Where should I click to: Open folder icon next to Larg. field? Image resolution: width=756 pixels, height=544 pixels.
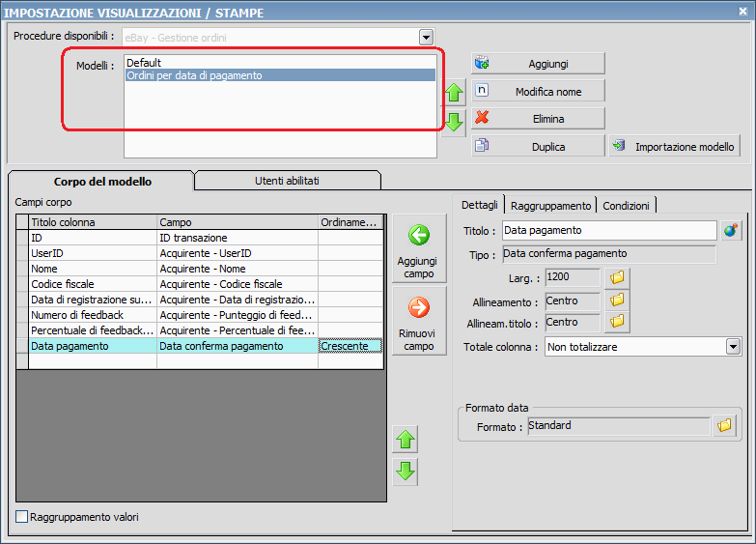point(617,277)
